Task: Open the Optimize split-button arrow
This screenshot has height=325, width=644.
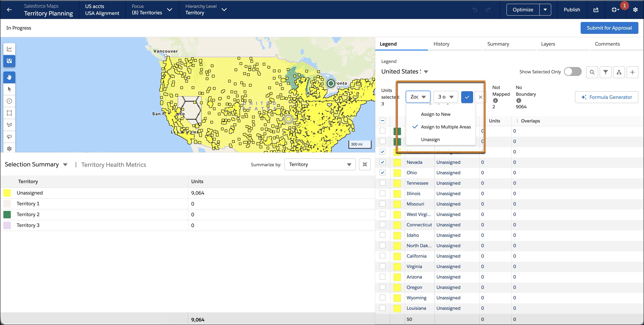Action: [545, 10]
